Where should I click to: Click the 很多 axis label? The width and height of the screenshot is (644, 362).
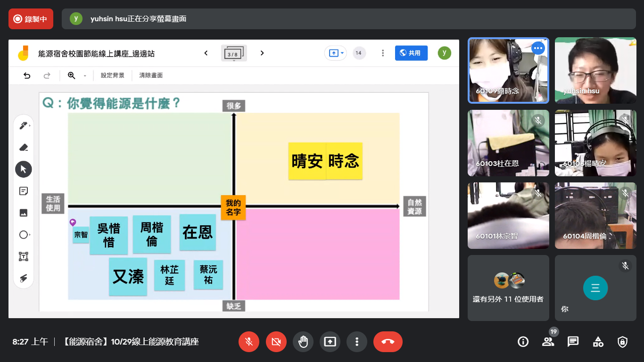tap(234, 106)
